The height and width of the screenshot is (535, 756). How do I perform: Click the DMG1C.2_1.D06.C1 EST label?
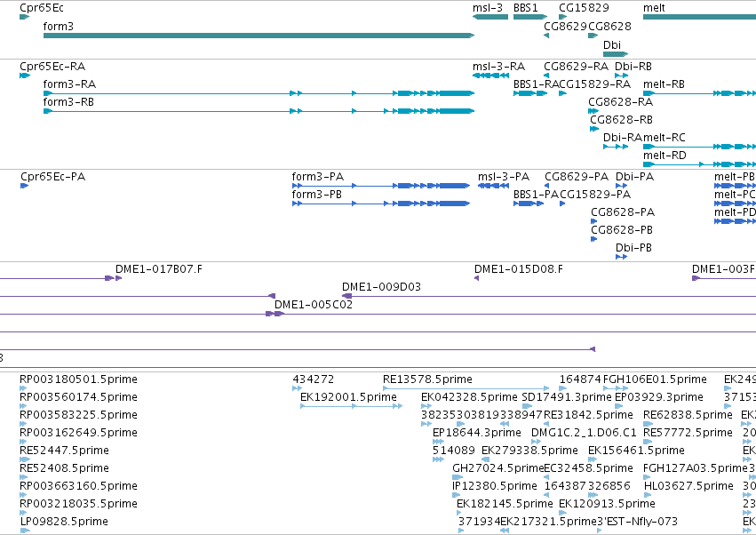coord(584,433)
